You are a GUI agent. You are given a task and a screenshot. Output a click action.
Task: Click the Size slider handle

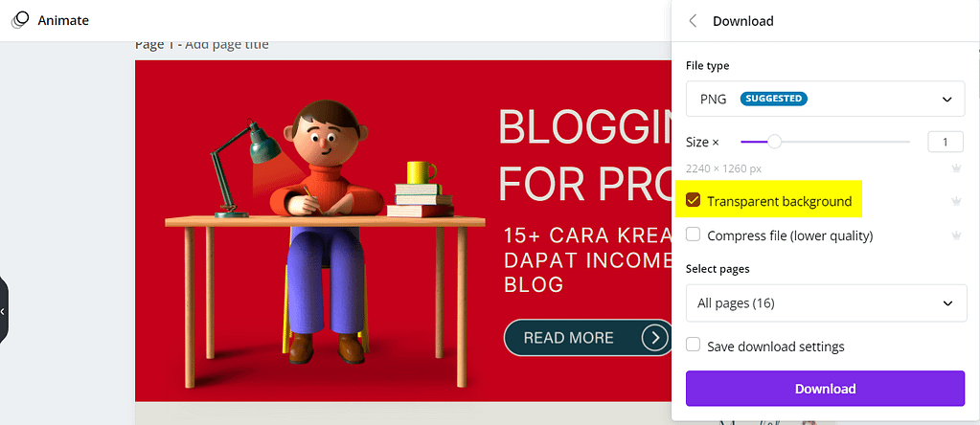(x=774, y=142)
